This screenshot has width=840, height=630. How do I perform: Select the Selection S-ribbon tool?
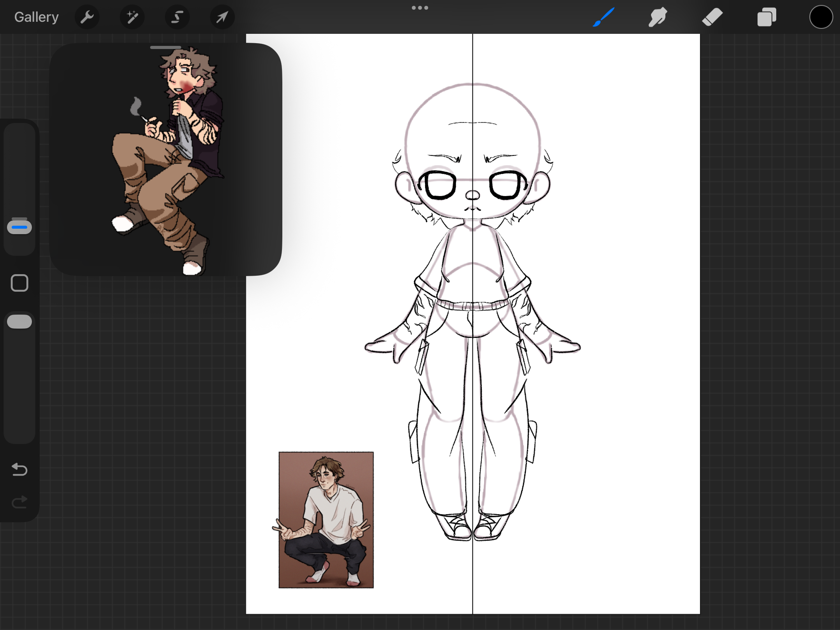coord(177,17)
